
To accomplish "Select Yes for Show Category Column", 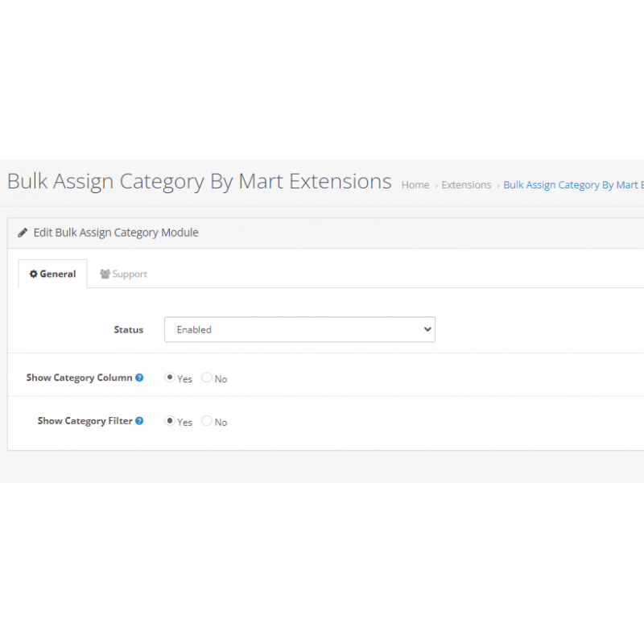I will [x=170, y=378].
